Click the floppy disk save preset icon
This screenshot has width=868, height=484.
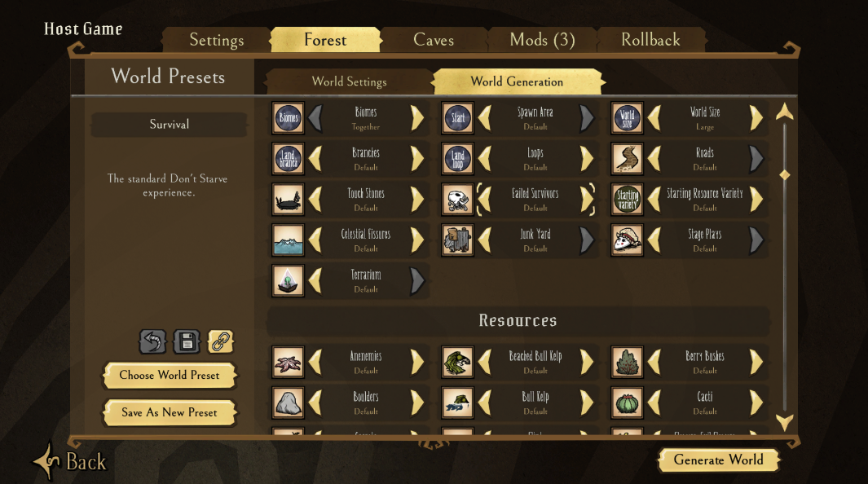click(x=187, y=341)
